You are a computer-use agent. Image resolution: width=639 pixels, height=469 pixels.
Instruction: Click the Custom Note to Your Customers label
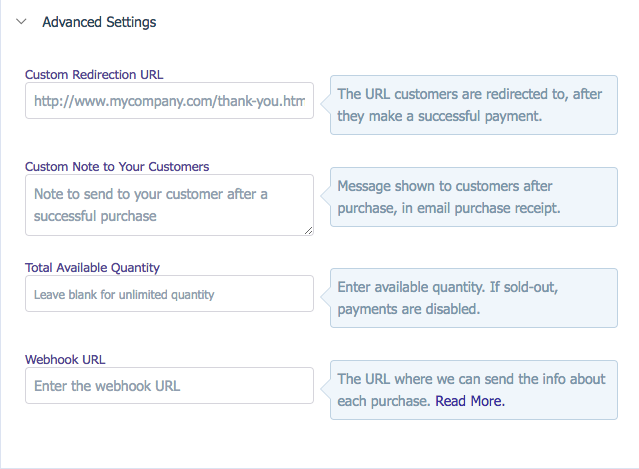coord(117,166)
